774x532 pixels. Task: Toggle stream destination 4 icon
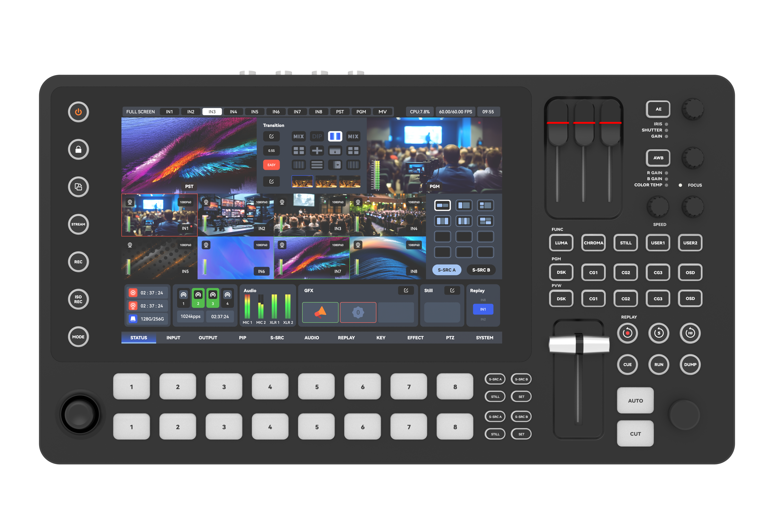[x=227, y=298]
